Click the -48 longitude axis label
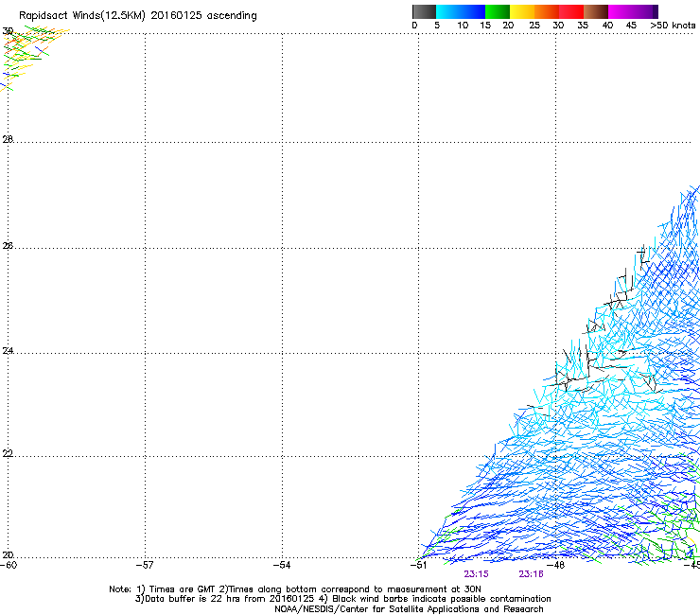 click(556, 565)
